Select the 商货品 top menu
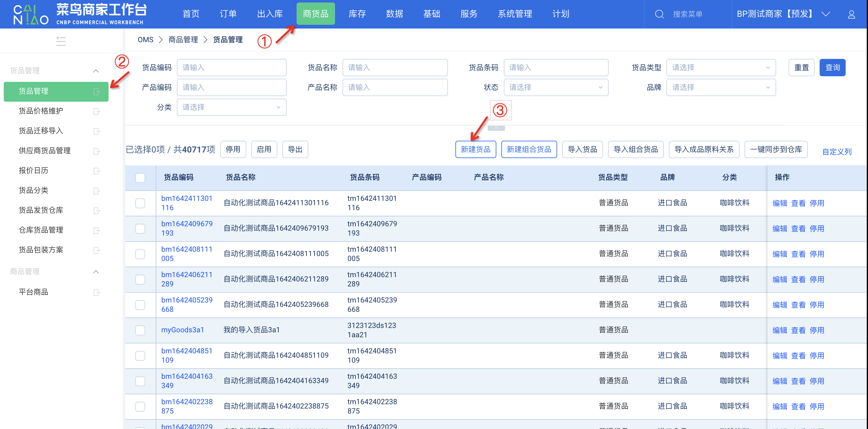 click(315, 14)
